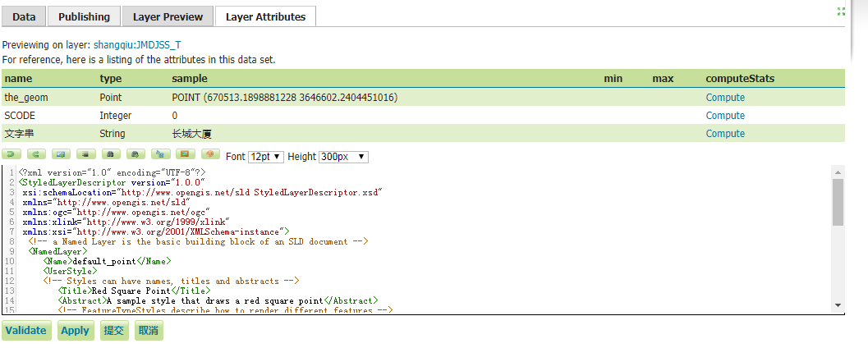The width and height of the screenshot is (868, 348).
Task: Click the type column header
Action: coord(111,79)
